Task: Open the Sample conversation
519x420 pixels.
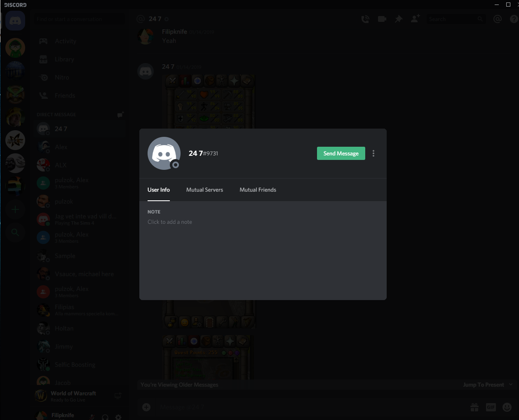Action: coord(80,256)
